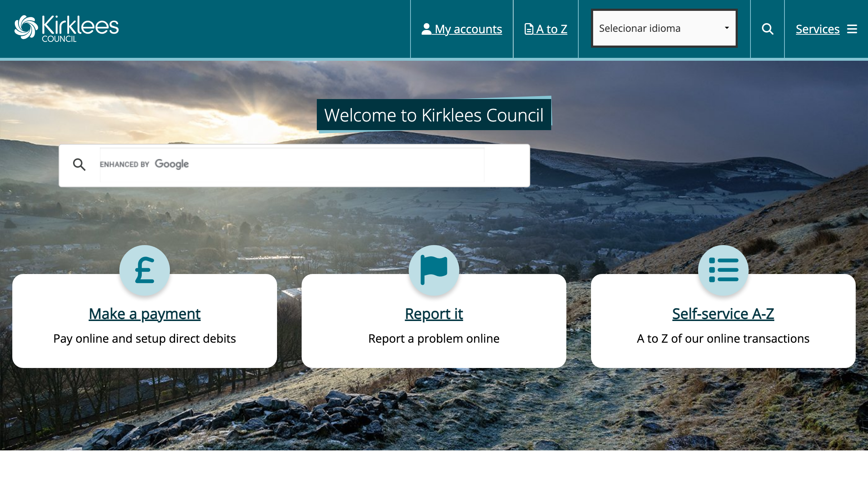Open the Services navigation menu
Screen dimensions: 868x488
[x=817, y=29]
